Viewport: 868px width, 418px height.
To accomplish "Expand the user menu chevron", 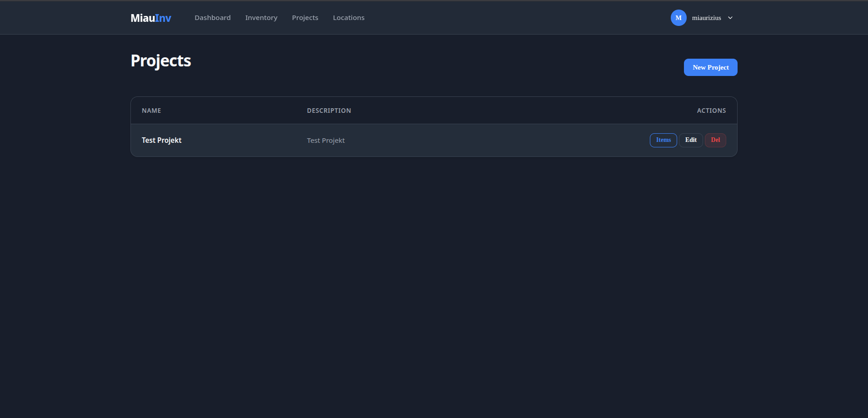I will coord(730,18).
